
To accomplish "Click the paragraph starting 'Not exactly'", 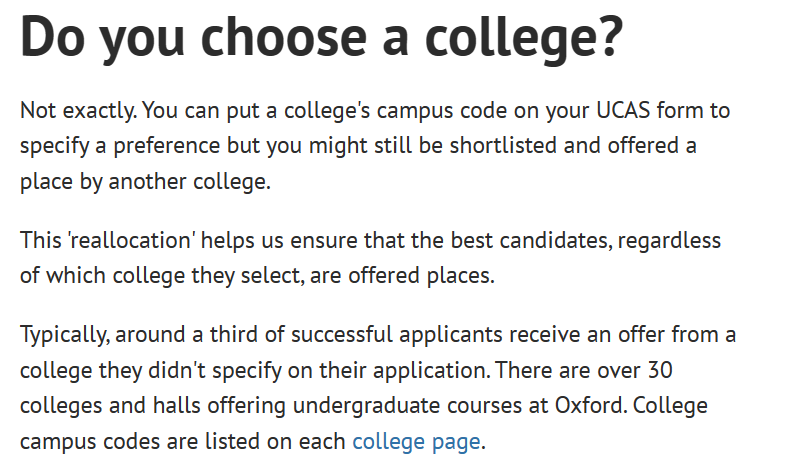I will point(375,146).
